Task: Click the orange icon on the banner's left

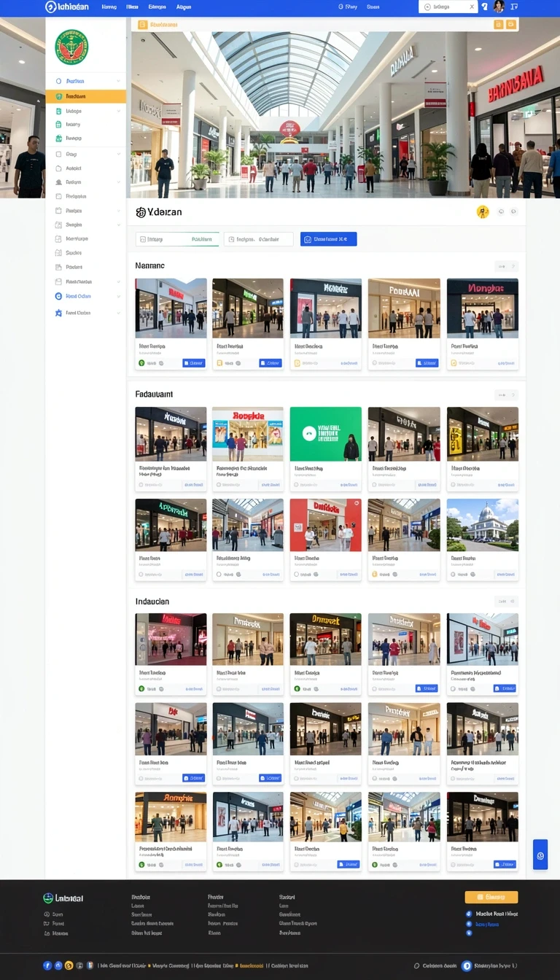Action: point(142,24)
